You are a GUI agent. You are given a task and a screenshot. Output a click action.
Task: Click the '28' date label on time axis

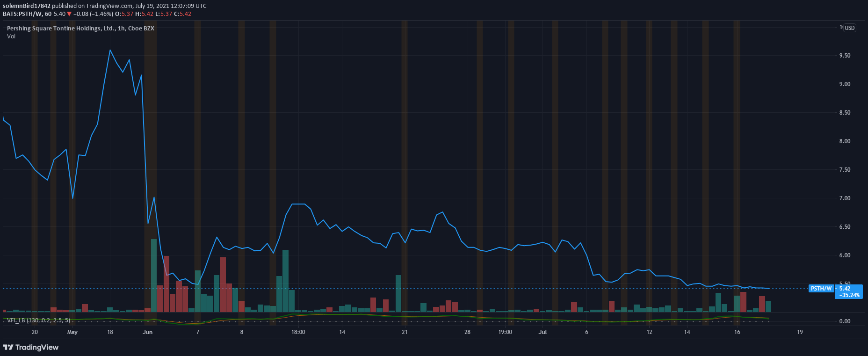[x=467, y=332]
